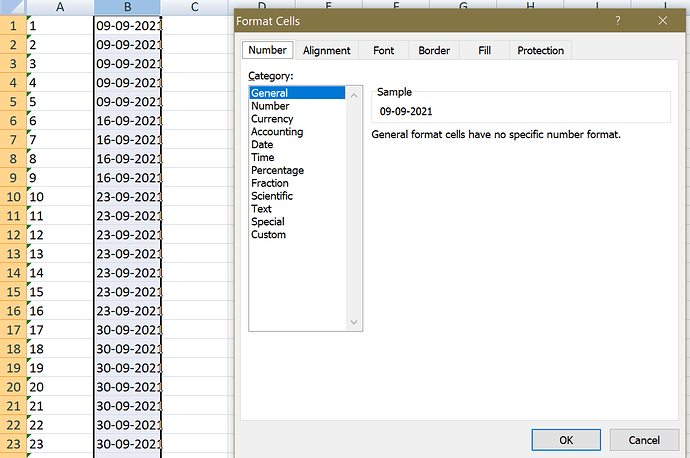Select row 10 header
This screenshot has width=690, height=458.
tap(13, 197)
